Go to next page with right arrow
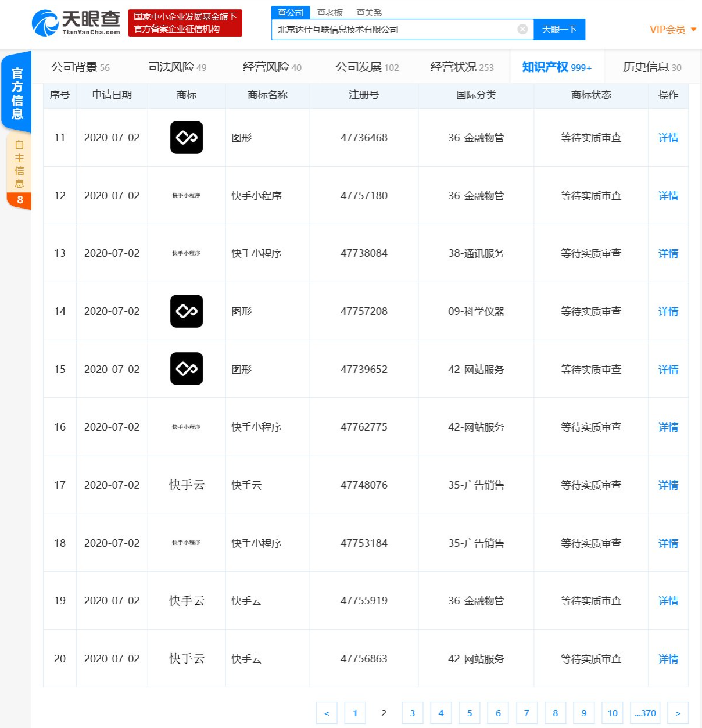This screenshot has height=728, width=702. point(678,713)
